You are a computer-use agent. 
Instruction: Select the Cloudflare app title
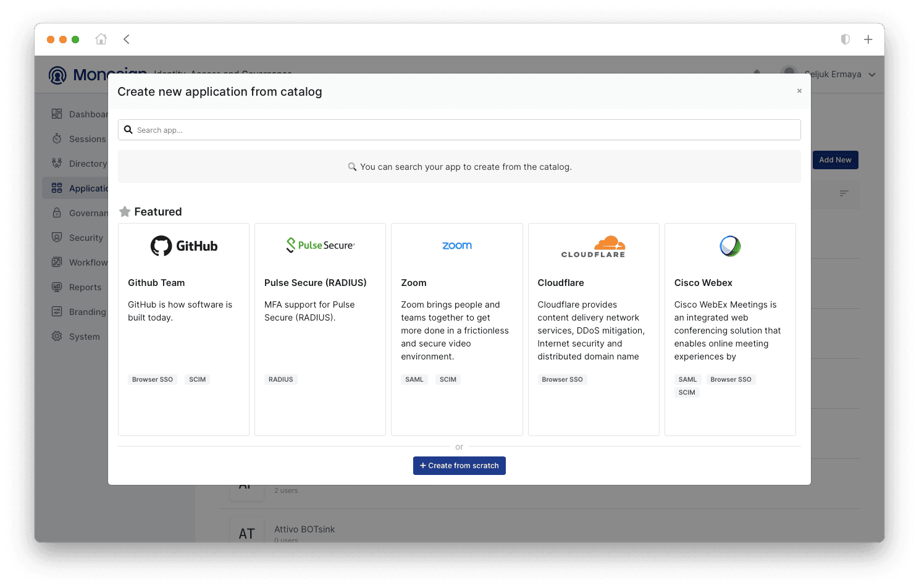pos(561,283)
